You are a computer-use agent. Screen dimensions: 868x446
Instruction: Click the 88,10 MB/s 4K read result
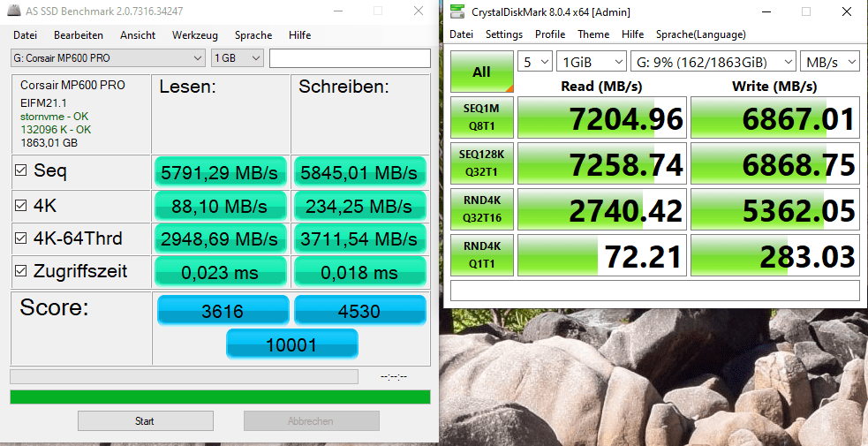[221, 207]
